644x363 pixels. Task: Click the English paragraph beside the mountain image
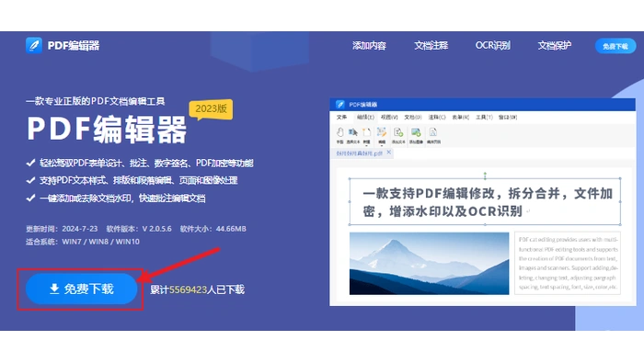[568, 263]
